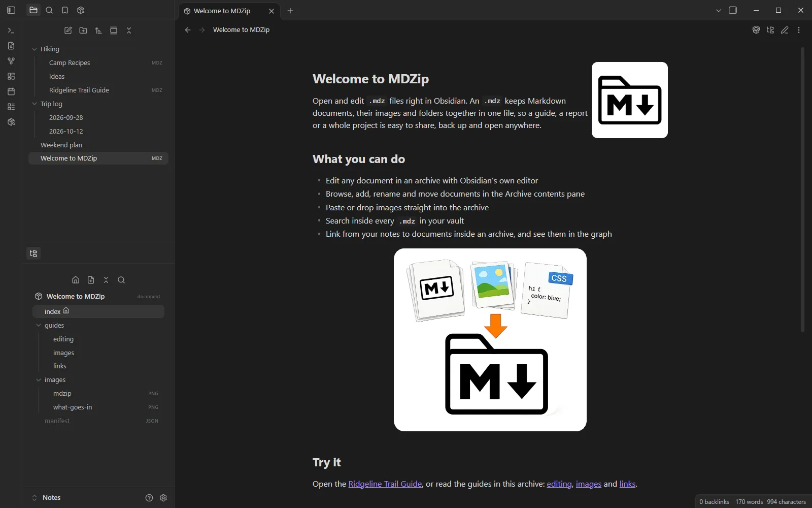
Task: Open a new tab with plus button
Action: (290, 11)
